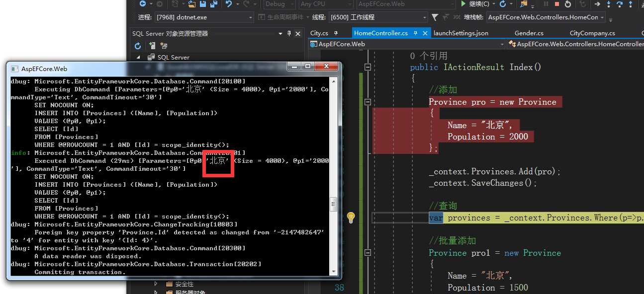Pause the debugger (break all)
The width and height of the screenshot is (644, 294).
coord(546,4)
